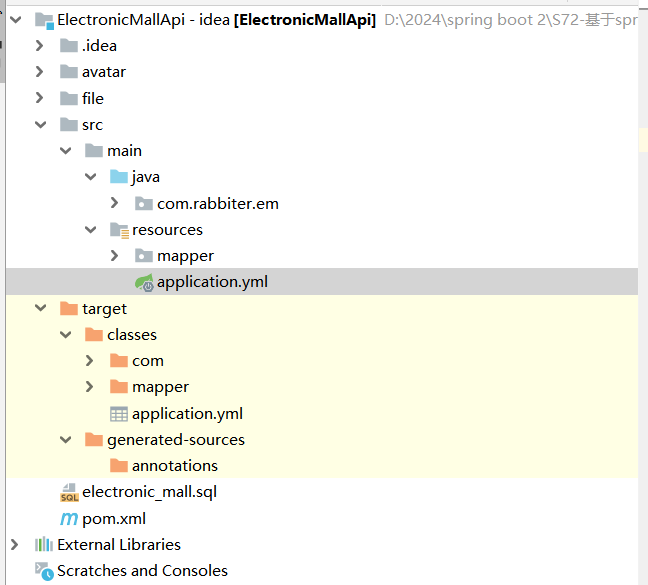
Task: Click the SQL file icon for electronic_mall.sql
Action: 69,492
